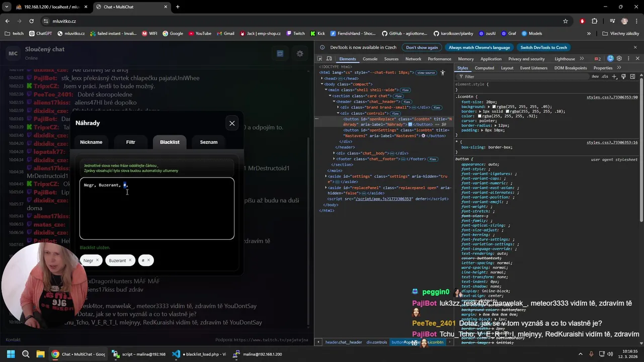Image resolution: width=644 pixels, height=362 pixels.
Task: Expand the head element node
Action: click(321, 78)
